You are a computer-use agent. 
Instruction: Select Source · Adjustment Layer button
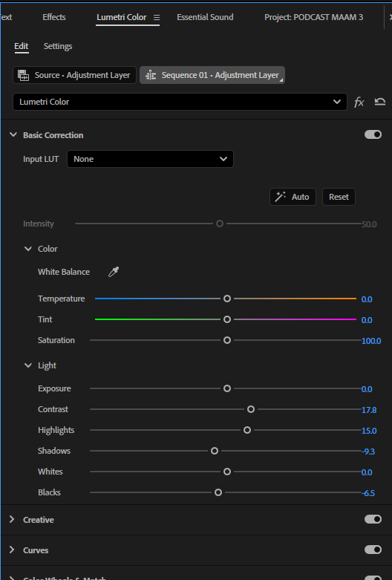pos(75,75)
